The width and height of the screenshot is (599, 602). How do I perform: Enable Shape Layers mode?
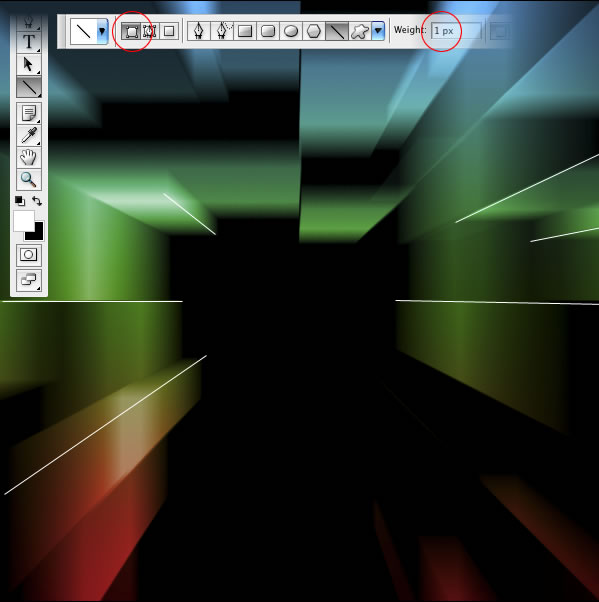point(131,31)
